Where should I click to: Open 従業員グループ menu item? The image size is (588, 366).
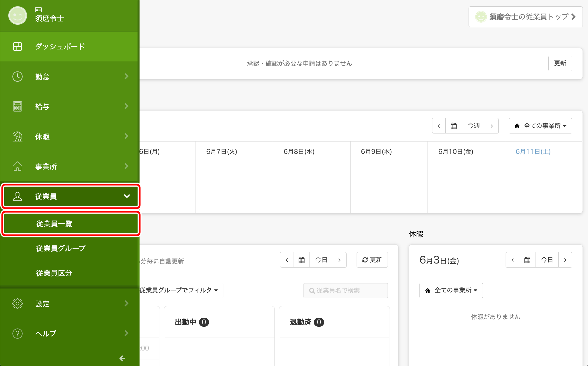tap(61, 248)
